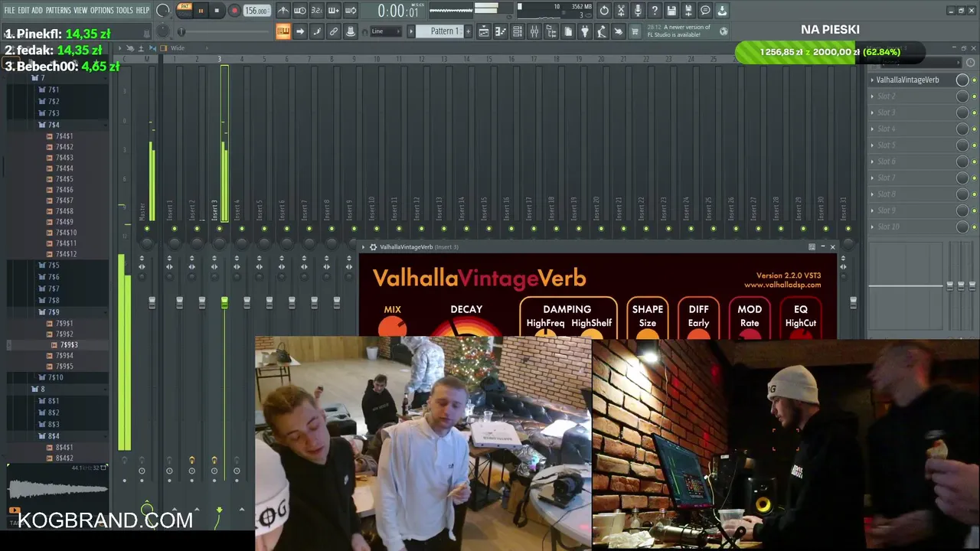Viewport: 980px width, 551px height.
Task: Toggle the note/clip grouping icon
Action: (x=317, y=31)
